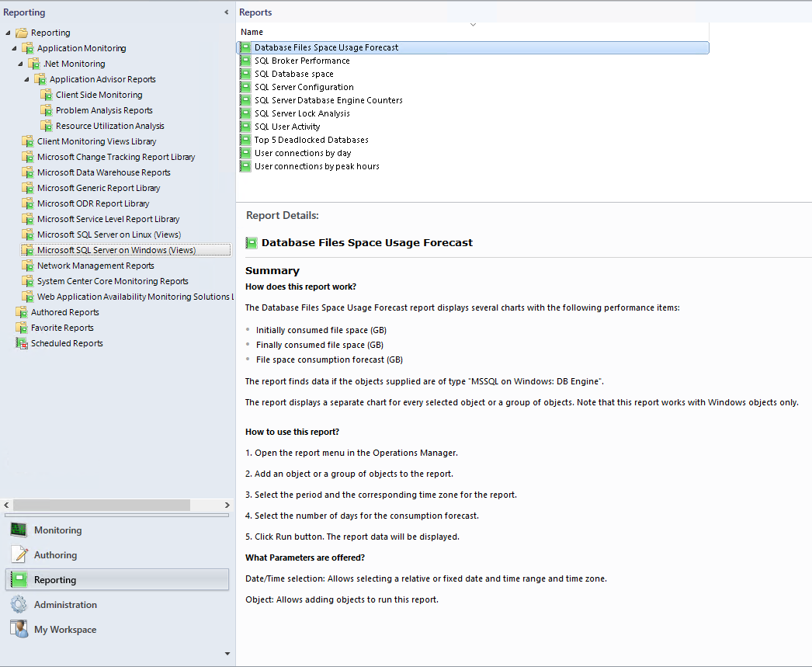The height and width of the screenshot is (667, 812).
Task: Collapse the root Reporting tree node
Action: tap(8, 33)
